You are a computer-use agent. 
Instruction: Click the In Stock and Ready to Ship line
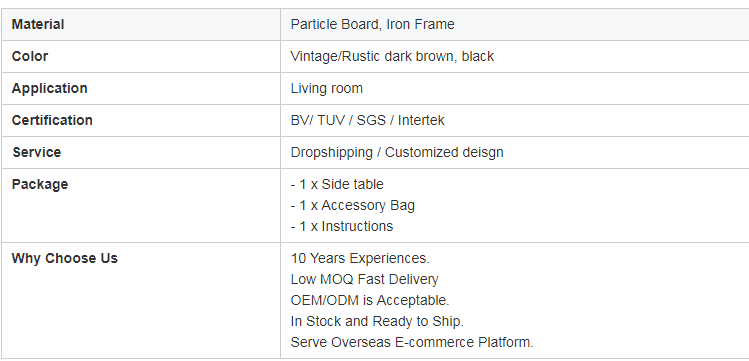377,321
